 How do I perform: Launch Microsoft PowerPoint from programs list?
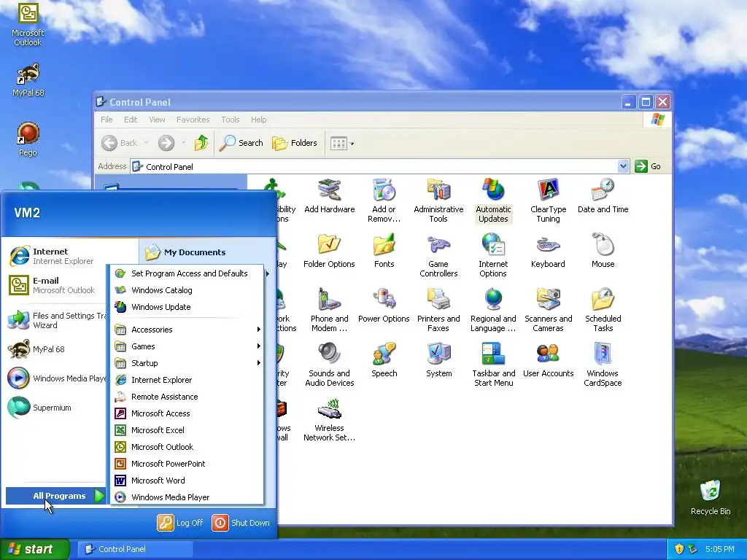pos(187,464)
